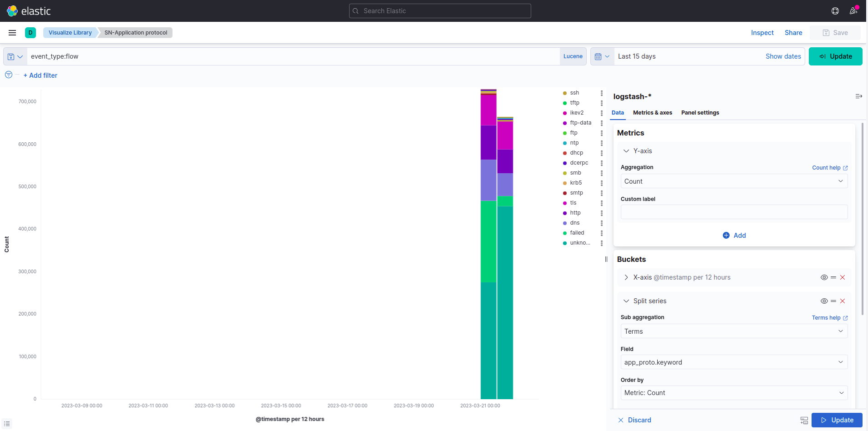Remove the Split series bucket

tap(843, 301)
